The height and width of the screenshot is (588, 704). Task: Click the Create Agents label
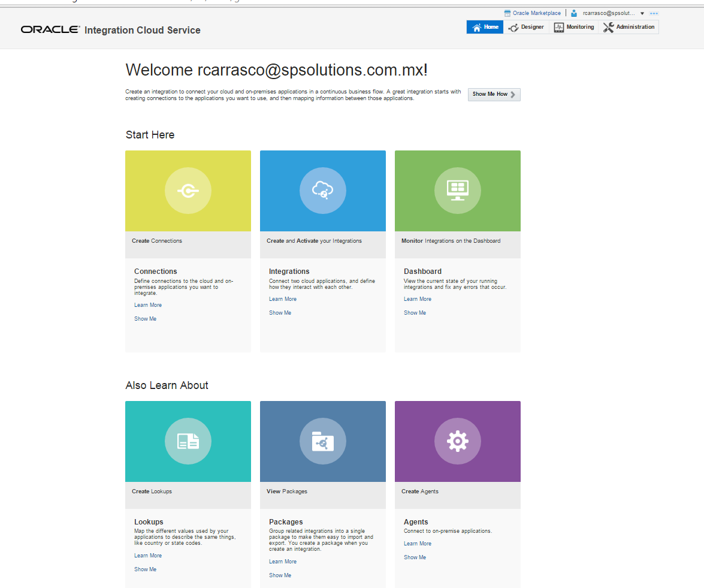coord(420,491)
